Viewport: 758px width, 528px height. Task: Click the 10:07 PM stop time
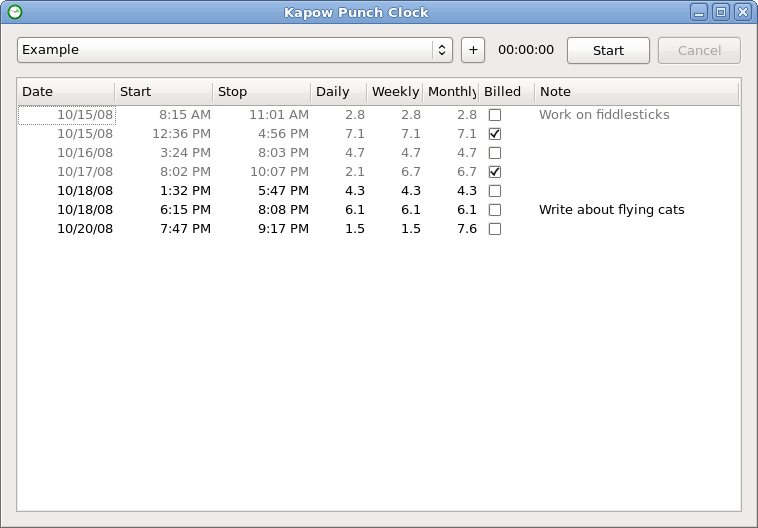(x=279, y=172)
